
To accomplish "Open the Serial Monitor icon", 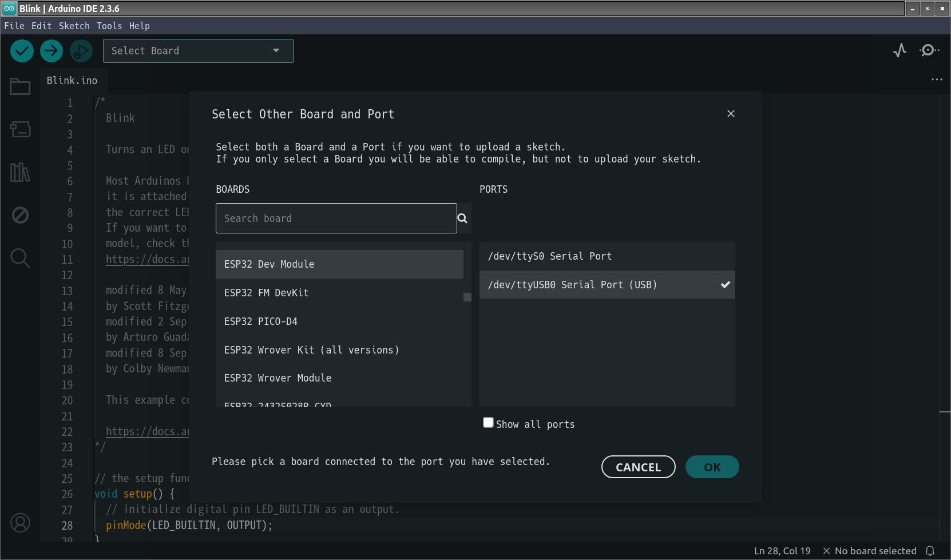I will point(929,51).
